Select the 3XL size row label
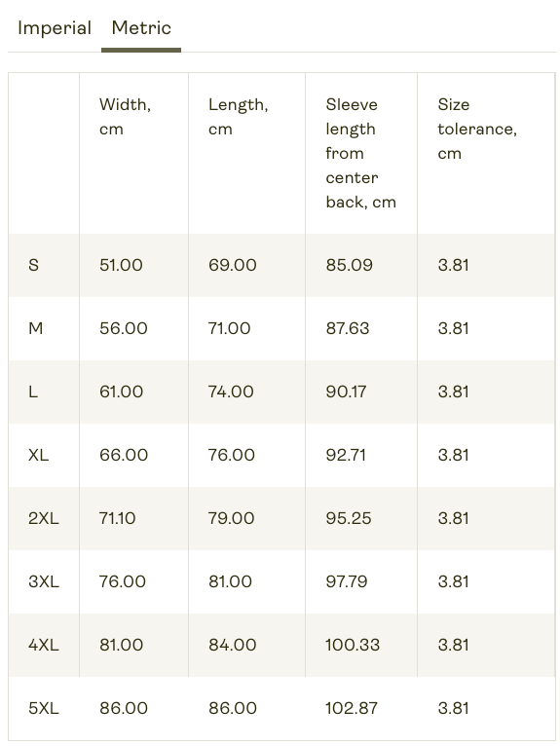 [44, 581]
